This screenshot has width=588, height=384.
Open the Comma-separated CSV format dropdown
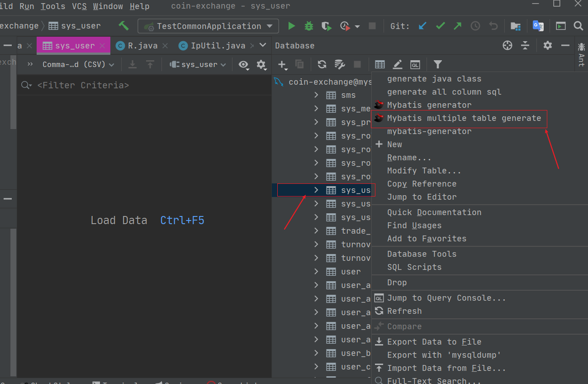tap(78, 65)
